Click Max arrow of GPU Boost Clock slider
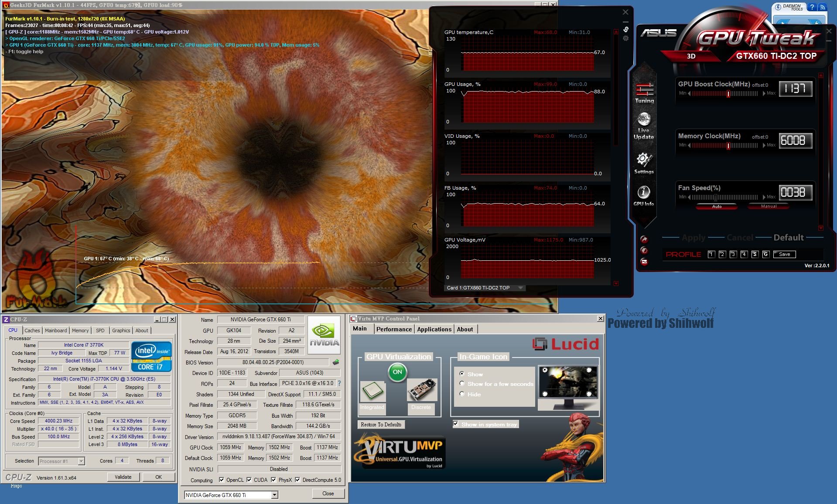 (x=764, y=93)
